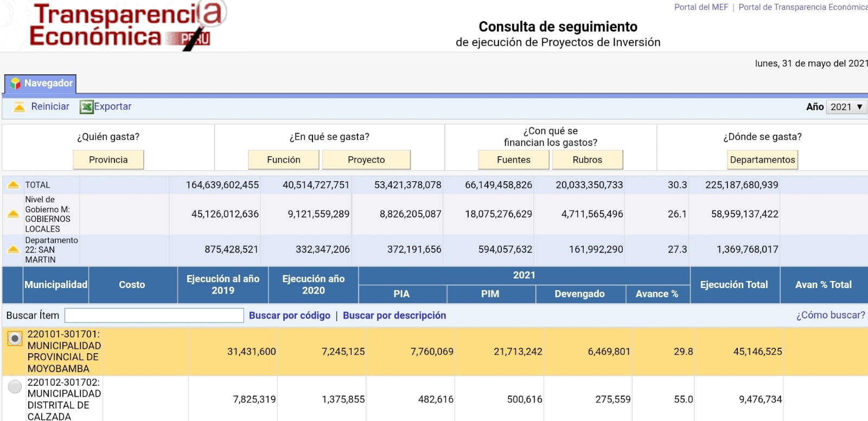The height and width of the screenshot is (421, 868).
Task: Click the Función button
Action: click(283, 160)
